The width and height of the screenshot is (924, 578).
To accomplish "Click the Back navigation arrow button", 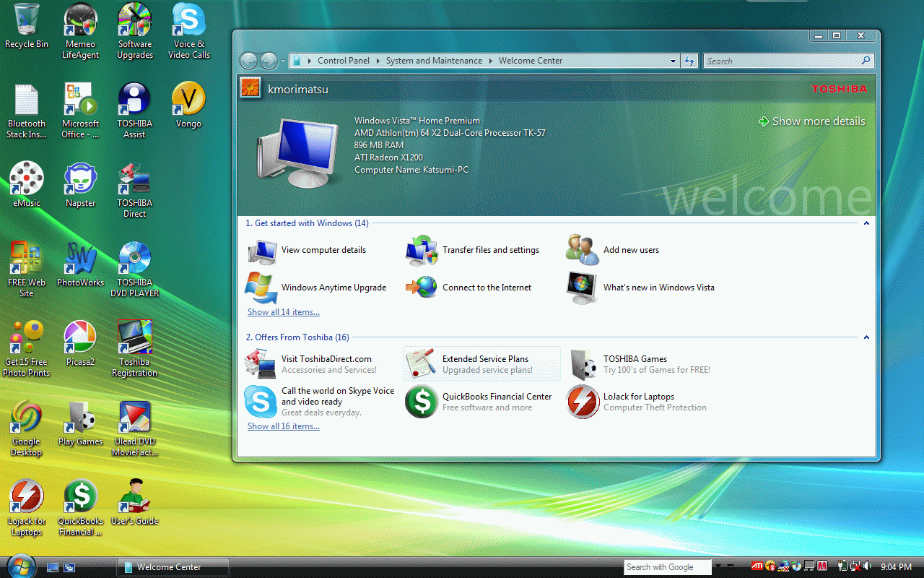I will coord(248,61).
